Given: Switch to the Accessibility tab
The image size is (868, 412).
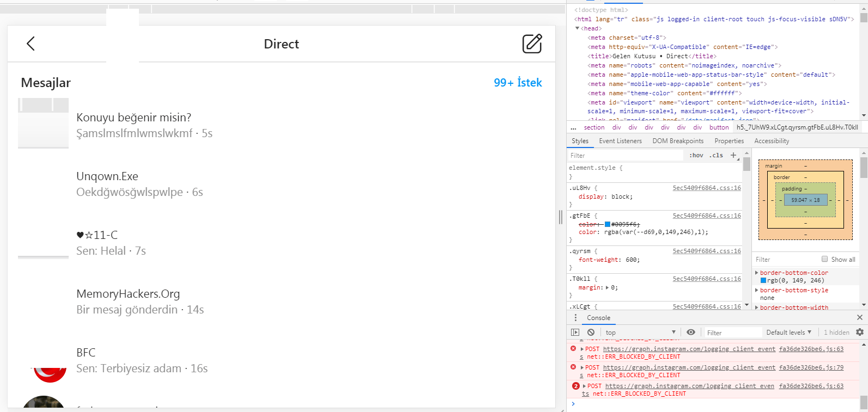Looking at the screenshot, I should (772, 141).
